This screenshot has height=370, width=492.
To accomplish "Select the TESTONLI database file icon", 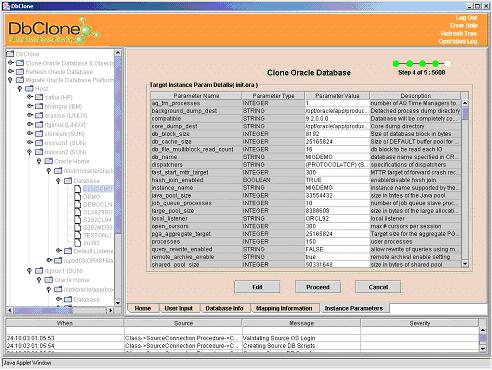I will click(x=77, y=235).
